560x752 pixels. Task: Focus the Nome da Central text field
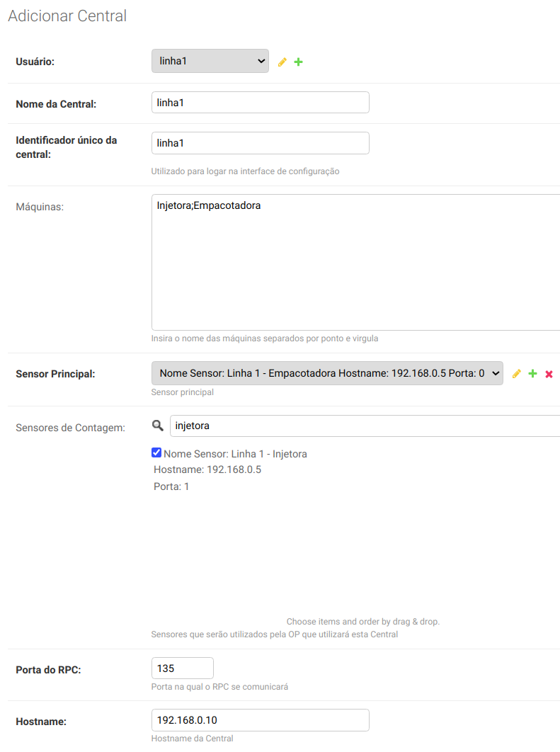pyautogui.click(x=260, y=103)
